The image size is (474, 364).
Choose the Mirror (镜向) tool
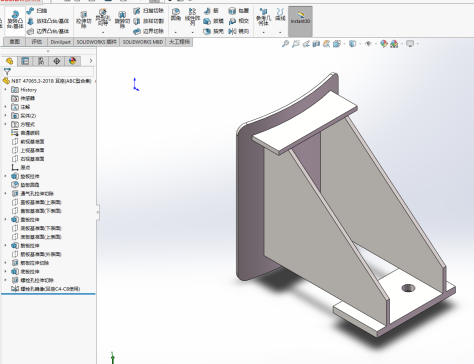(x=239, y=31)
